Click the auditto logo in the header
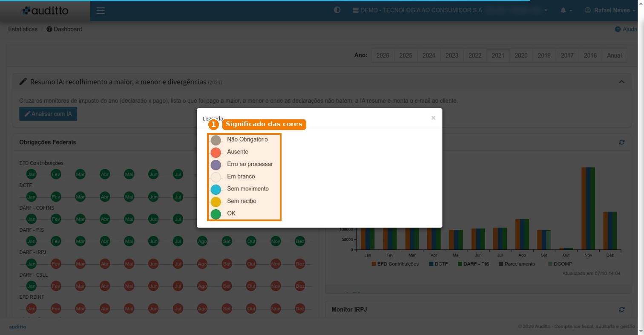This screenshot has width=644, height=335. pos(45,11)
